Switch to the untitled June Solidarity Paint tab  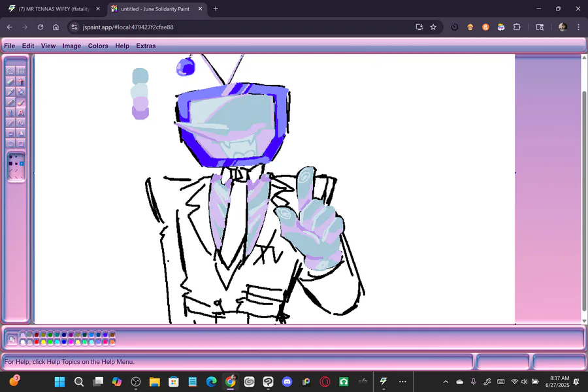(x=157, y=8)
